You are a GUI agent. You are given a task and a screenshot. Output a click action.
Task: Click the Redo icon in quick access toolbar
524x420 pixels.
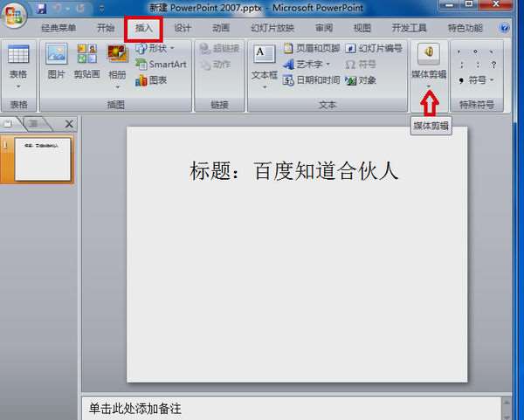click(x=80, y=8)
